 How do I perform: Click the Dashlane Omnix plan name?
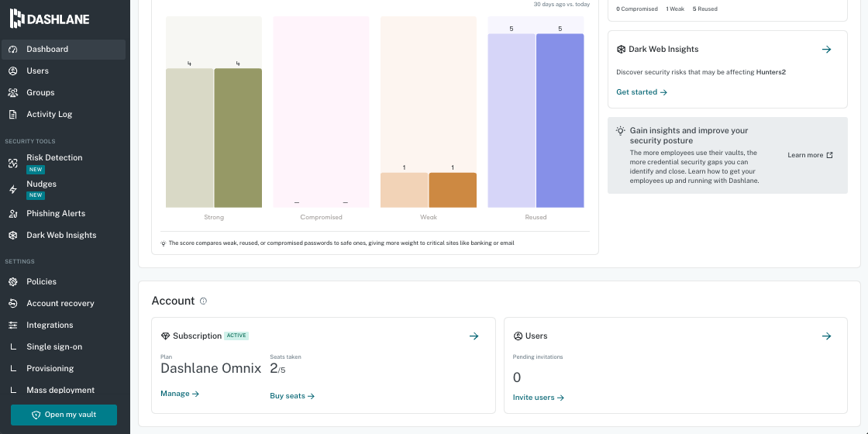[211, 369]
